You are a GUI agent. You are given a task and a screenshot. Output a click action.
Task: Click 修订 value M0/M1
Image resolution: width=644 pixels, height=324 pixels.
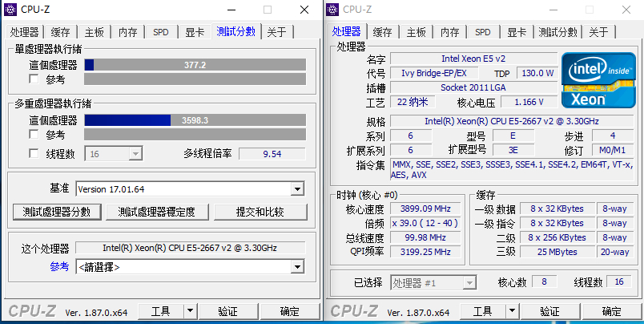pos(613,150)
